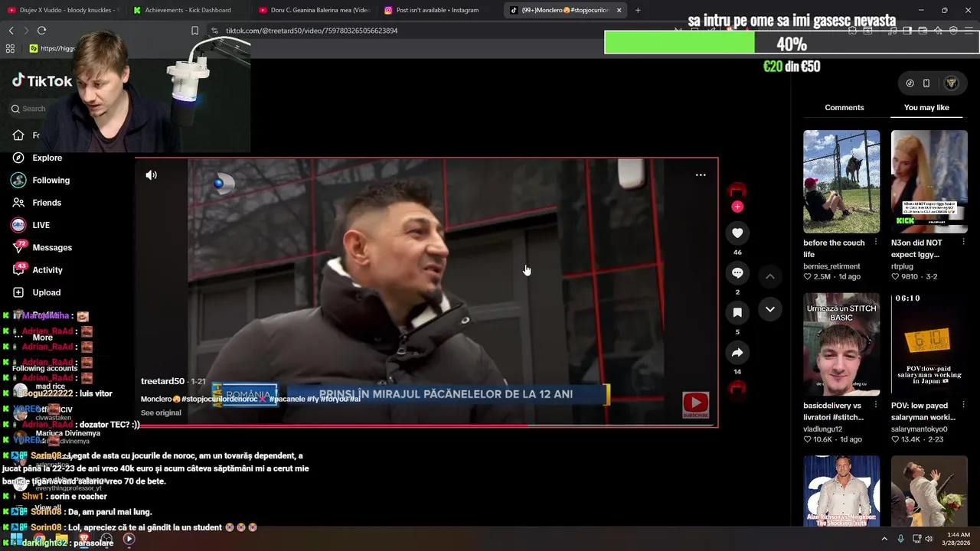
Task: Open the spinning sound disc below share
Action: [x=737, y=389]
